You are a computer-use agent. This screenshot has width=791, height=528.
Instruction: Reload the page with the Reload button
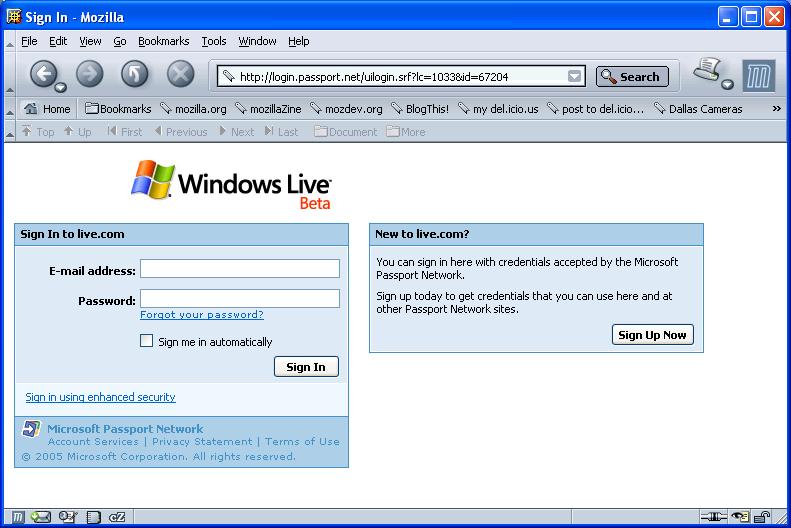(135, 74)
